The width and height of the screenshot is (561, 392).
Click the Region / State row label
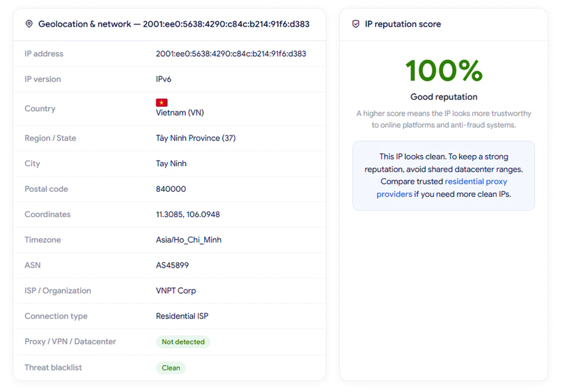(x=50, y=138)
